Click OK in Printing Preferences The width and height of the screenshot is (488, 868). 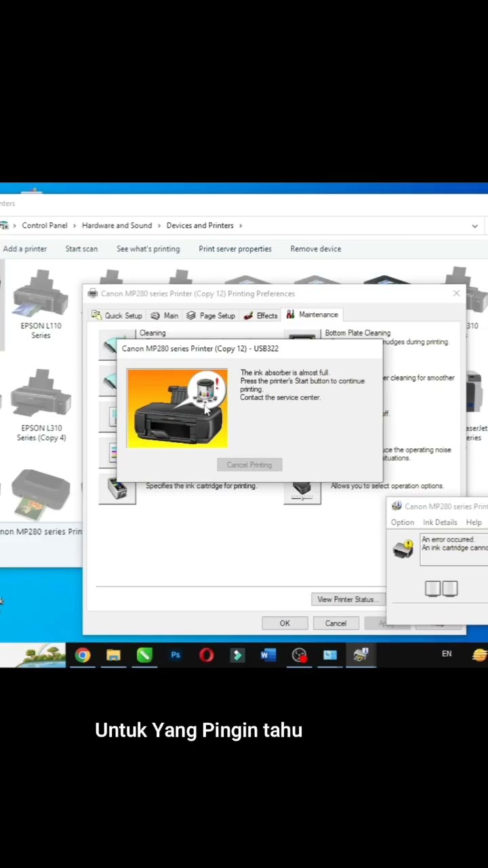click(x=285, y=623)
